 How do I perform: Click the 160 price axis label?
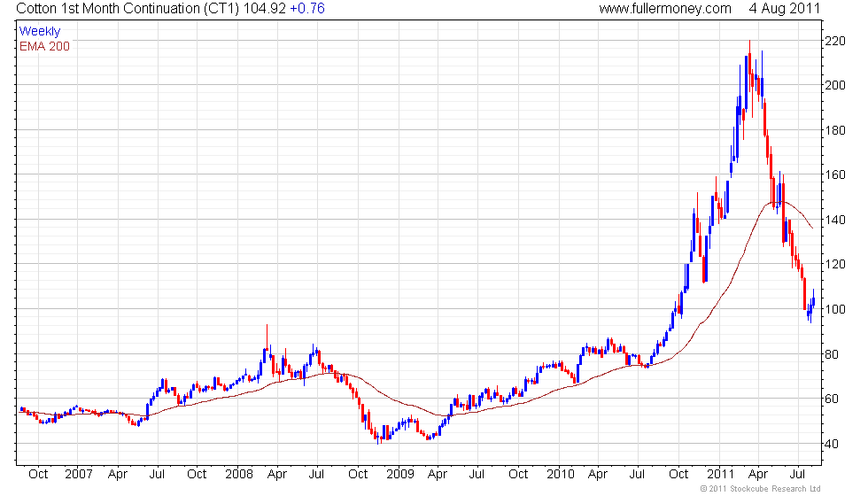[x=835, y=175]
